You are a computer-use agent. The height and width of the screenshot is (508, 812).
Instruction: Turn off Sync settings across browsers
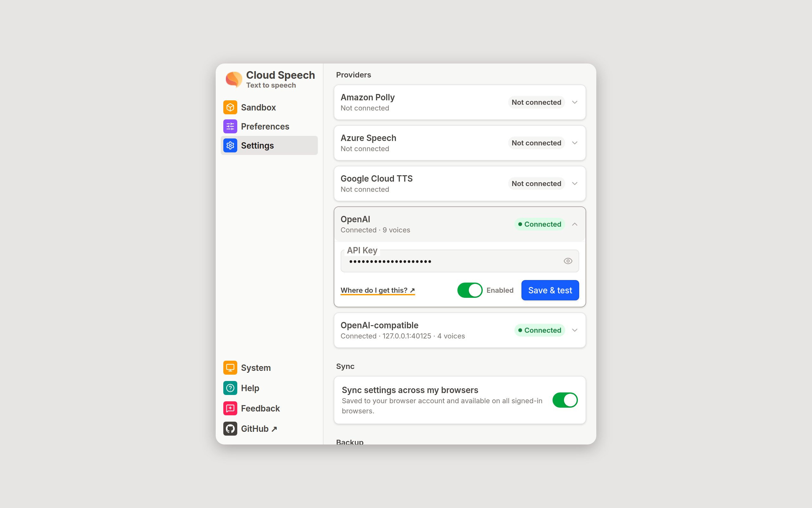pos(565,400)
